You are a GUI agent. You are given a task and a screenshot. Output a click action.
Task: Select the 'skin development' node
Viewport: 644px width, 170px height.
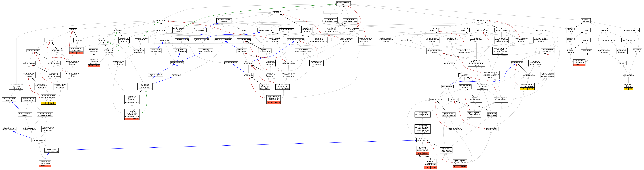231,63
